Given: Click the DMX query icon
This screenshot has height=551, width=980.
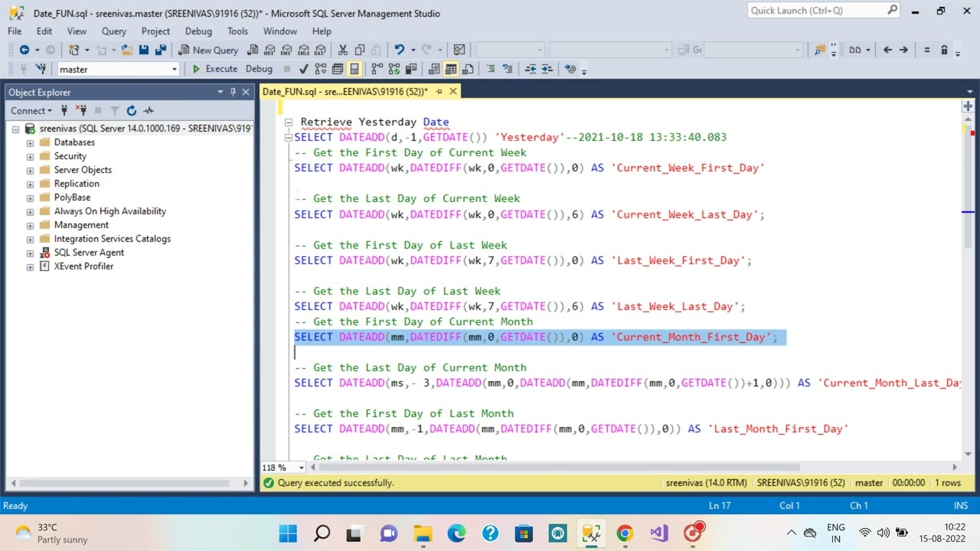Looking at the screenshot, I should (286, 50).
